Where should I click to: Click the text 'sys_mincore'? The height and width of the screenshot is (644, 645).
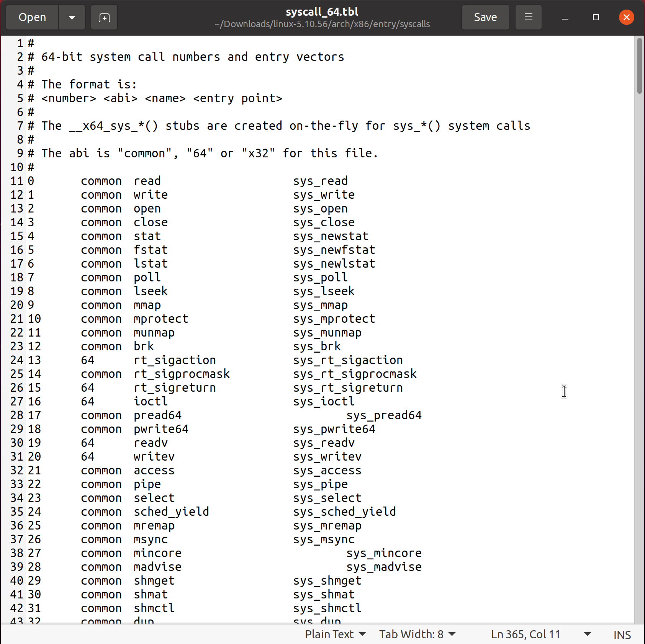(x=384, y=553)
